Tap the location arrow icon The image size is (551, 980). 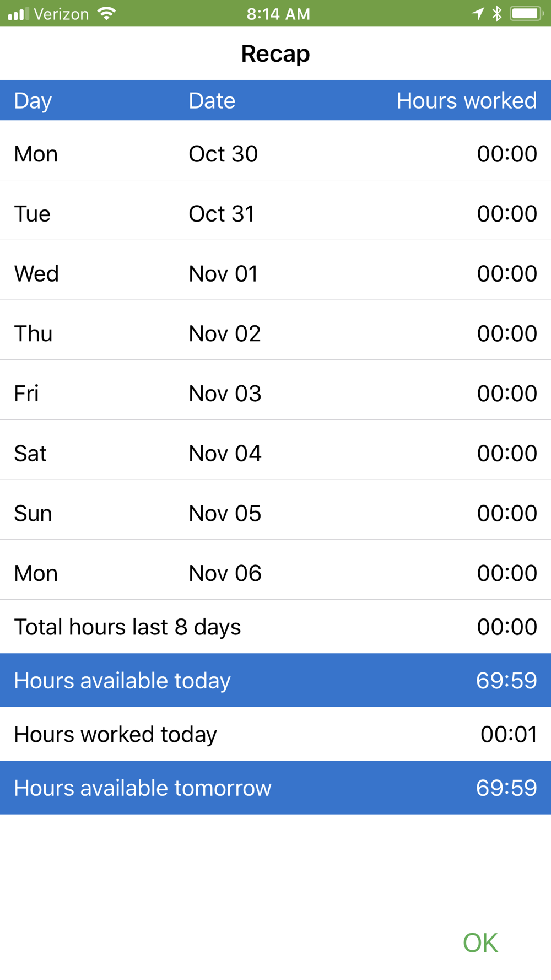478,14
